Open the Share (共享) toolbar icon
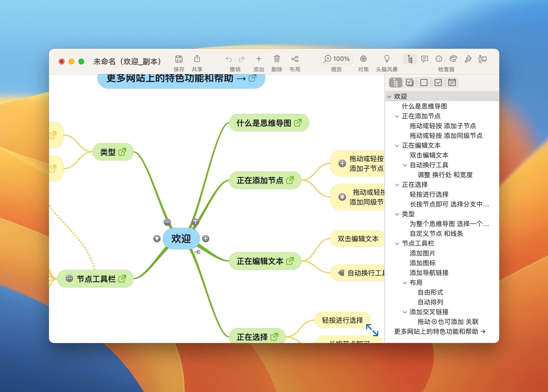 (x=197, y=59)
